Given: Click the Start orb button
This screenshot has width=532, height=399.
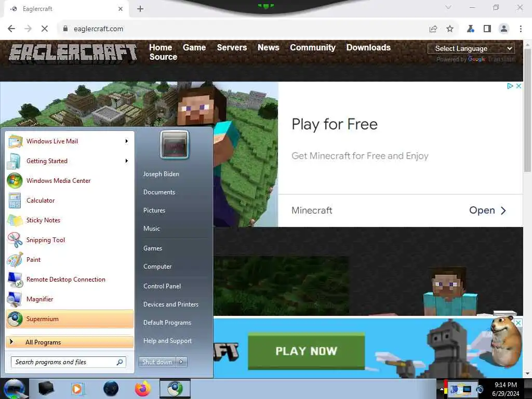Looking at the screenshot, I should (x=14, y=389).
